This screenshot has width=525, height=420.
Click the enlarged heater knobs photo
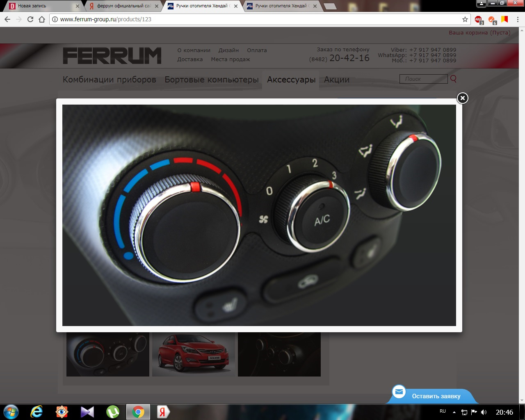[259, 215]
